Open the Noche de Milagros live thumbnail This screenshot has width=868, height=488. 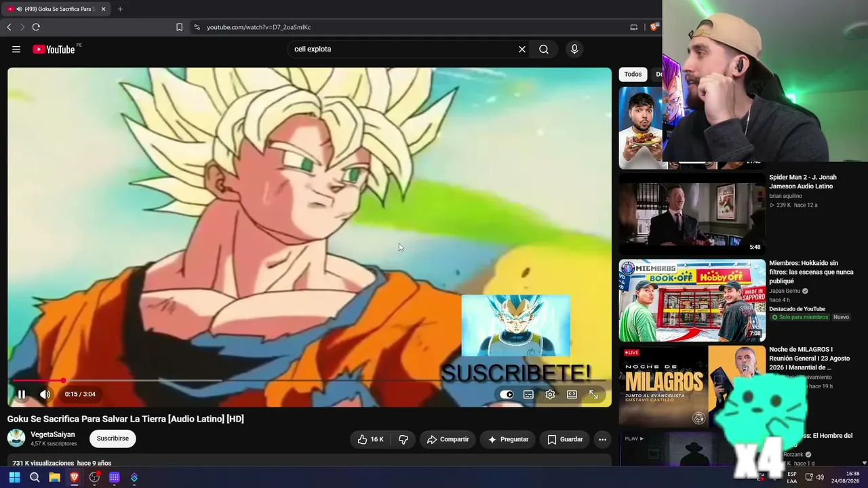692,386
